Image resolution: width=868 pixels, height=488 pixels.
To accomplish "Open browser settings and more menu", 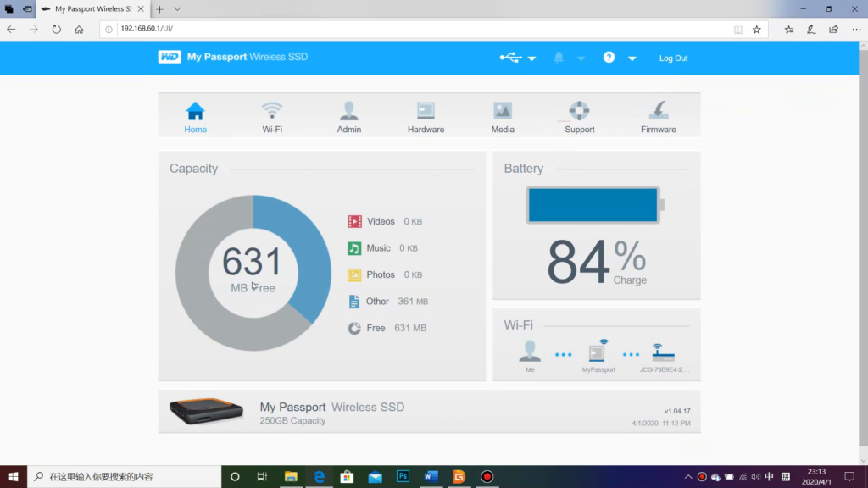I will point(856,30).
